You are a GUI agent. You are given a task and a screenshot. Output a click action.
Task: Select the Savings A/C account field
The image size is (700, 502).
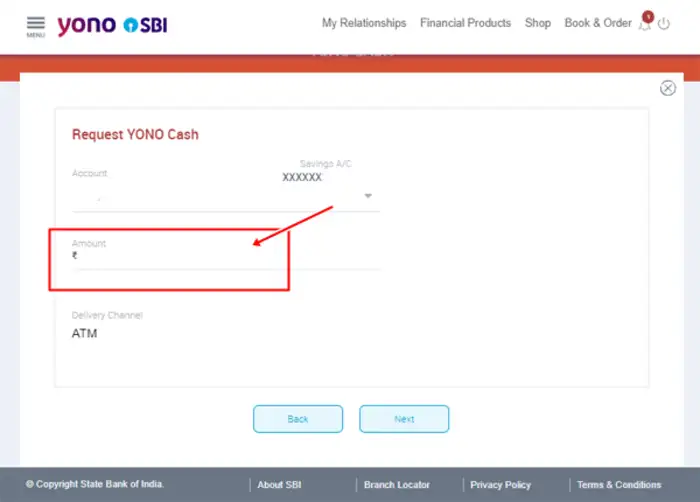coord(225,195)
